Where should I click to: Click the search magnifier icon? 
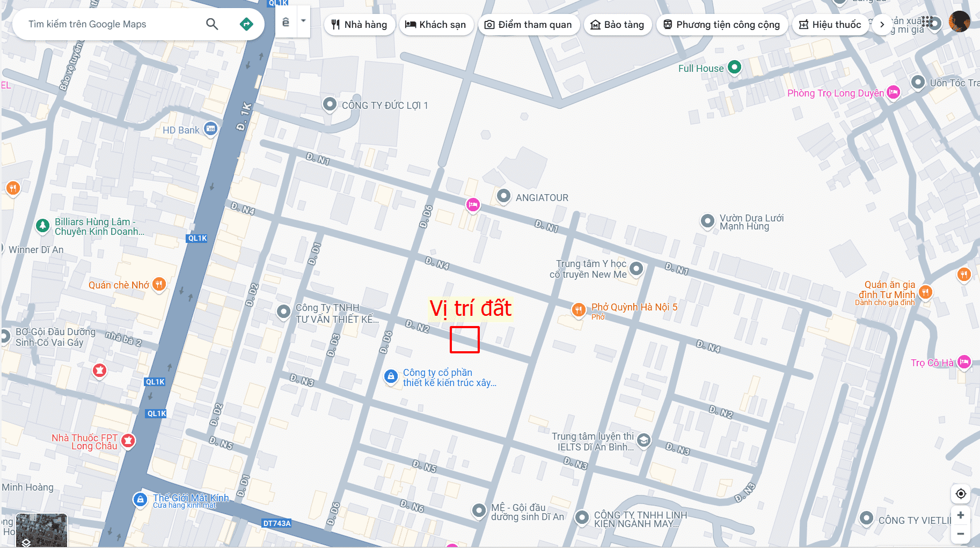coord(212,24)
